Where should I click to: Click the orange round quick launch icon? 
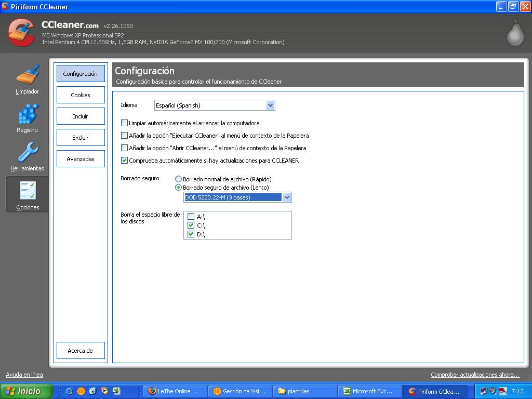[81, 391]
